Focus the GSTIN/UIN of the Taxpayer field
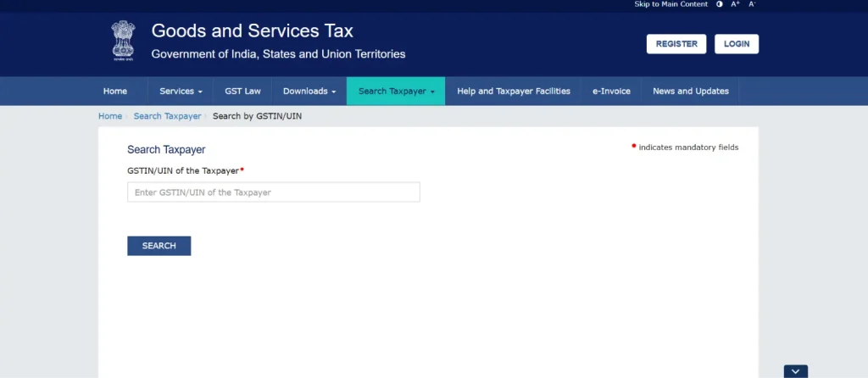This screenshot has width=868, height=378. coord(274,192)
